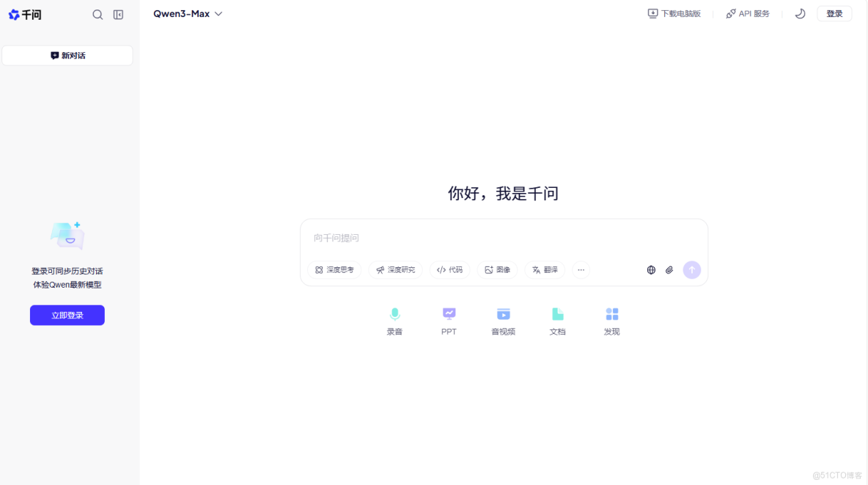This screenshot has height=485, width=868.
Task: Click the 图像 image generation option
Action: [x=497, y=269]
